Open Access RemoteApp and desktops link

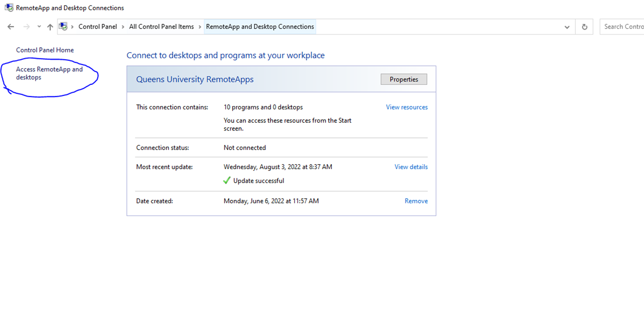click(x=49, y=73)
